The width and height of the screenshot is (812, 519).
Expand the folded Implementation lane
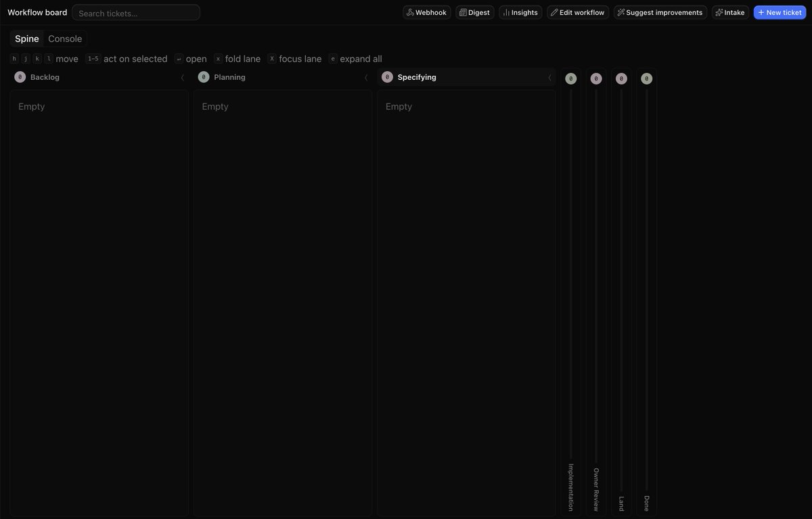tap(570, 291)
